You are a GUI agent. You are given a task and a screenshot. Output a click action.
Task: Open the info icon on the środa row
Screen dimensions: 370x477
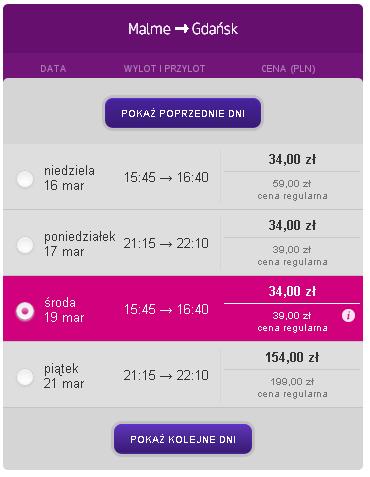tap(348, 315)
